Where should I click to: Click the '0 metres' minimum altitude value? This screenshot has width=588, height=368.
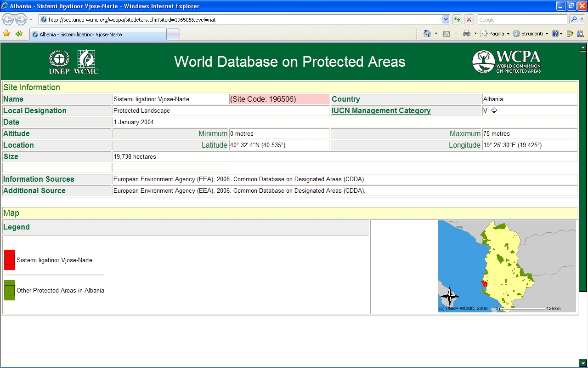click(x=242, y=134)
